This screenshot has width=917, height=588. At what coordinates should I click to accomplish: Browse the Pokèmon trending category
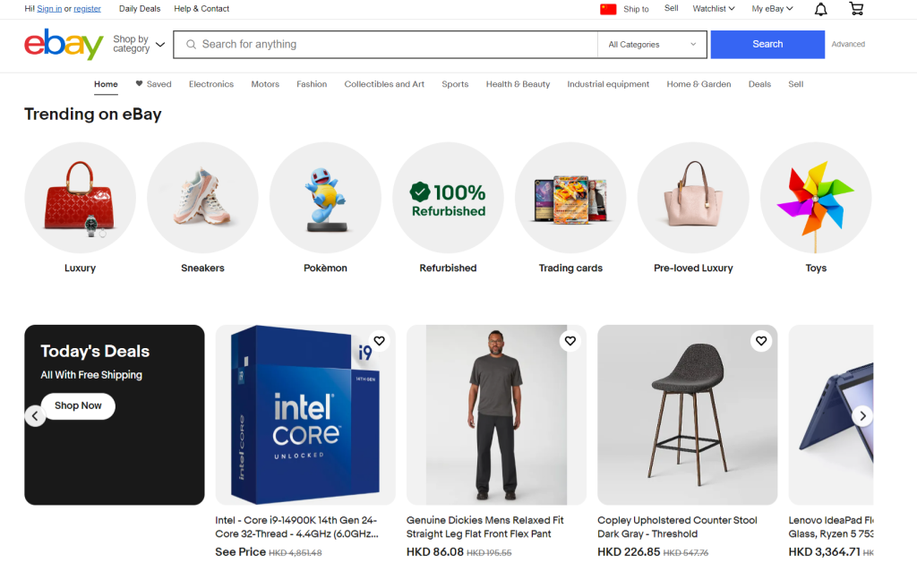click(325, 198)
